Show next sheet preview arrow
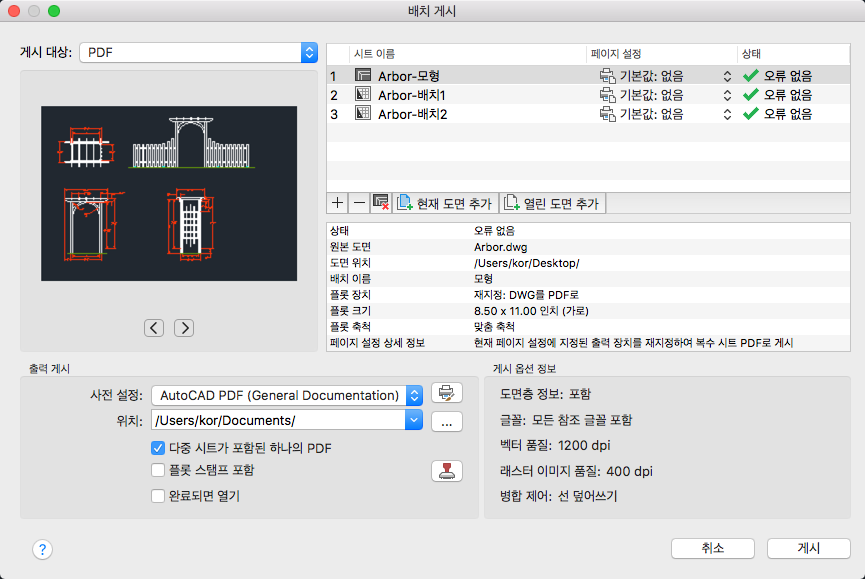 tap(184, 328)
